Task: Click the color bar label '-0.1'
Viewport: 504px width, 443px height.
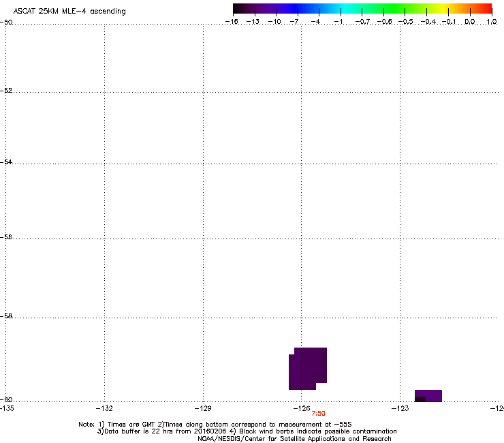Action: click(449, 22)
